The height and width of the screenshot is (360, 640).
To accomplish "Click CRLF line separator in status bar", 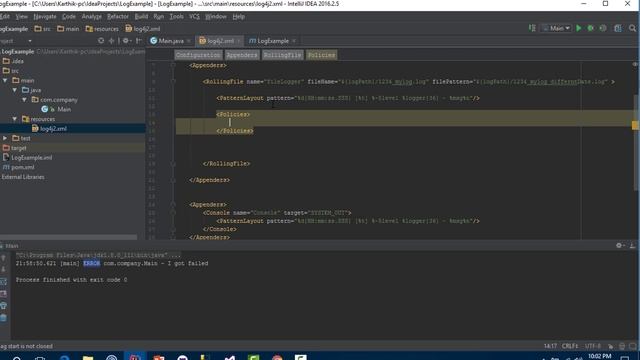I will 569,346.
